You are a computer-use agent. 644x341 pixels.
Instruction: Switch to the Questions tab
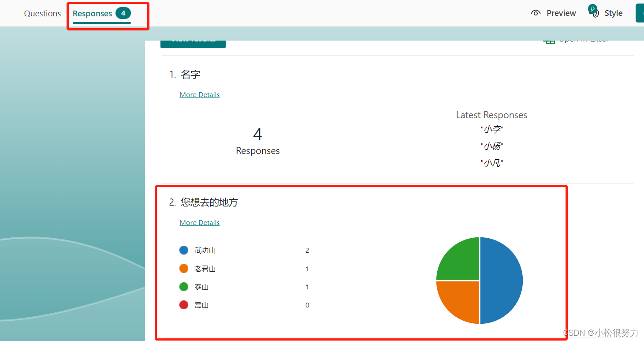tap(42, 14)
